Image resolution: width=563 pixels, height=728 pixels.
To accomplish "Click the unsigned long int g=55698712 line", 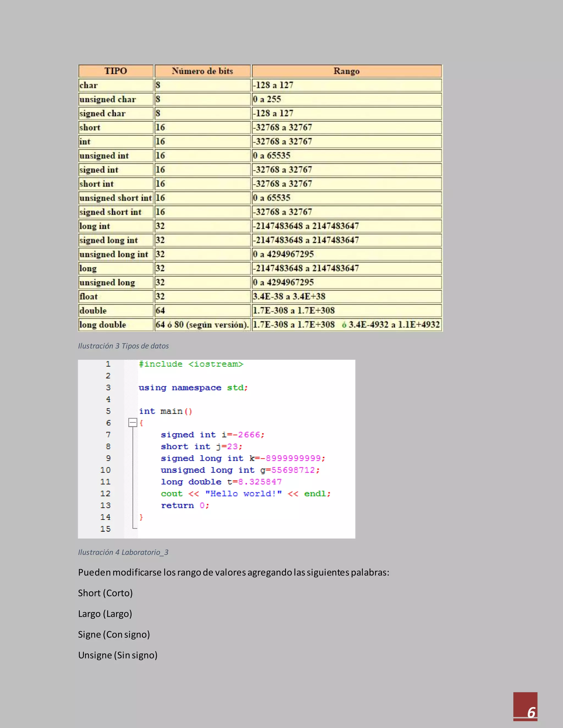I will pyautogui.click(x=240, y=470).
